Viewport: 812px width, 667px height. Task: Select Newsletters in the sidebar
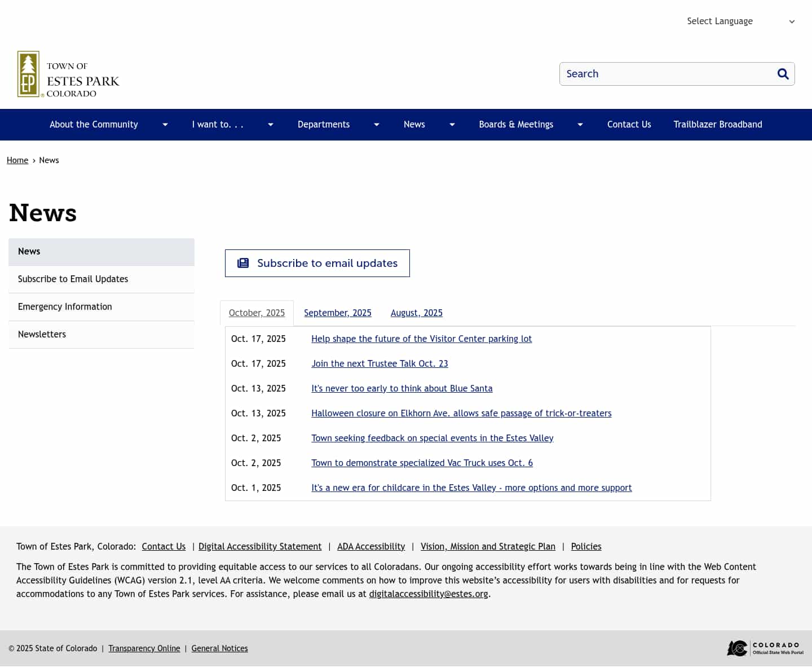click(x=42, y=334)
